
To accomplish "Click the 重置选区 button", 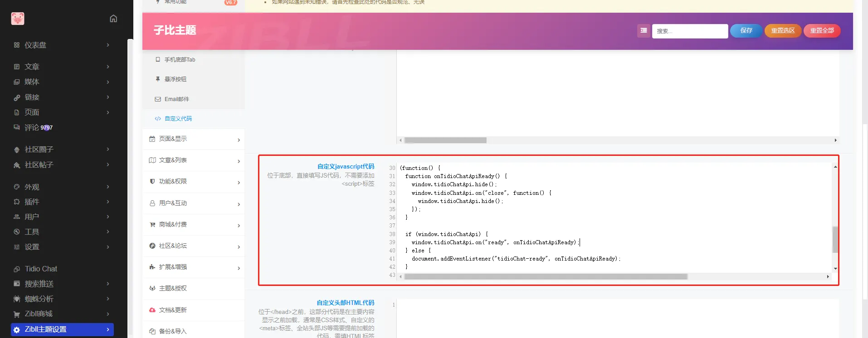I will (x=783, y=31).
